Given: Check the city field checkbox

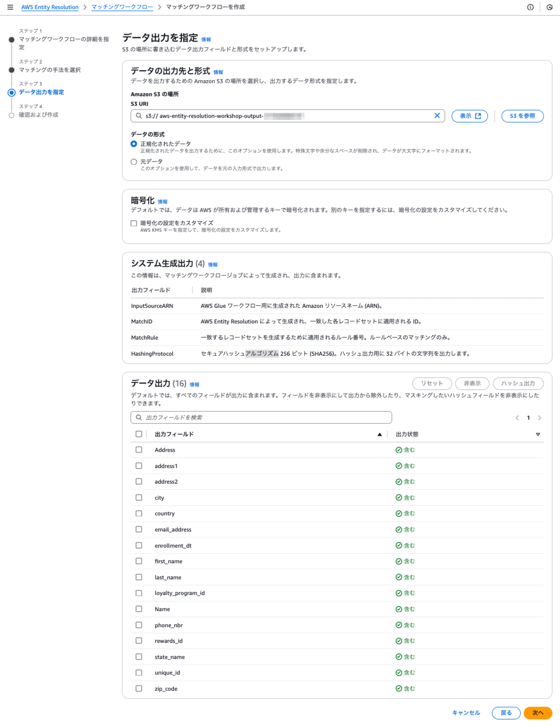Looking at the screenshot, I should pos(139,498).
